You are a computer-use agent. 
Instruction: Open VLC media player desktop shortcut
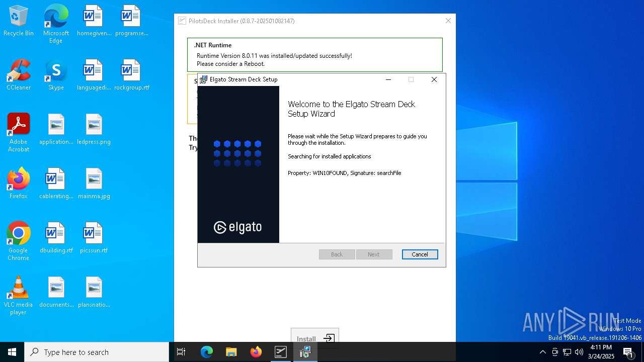click(x=19, y=296)
